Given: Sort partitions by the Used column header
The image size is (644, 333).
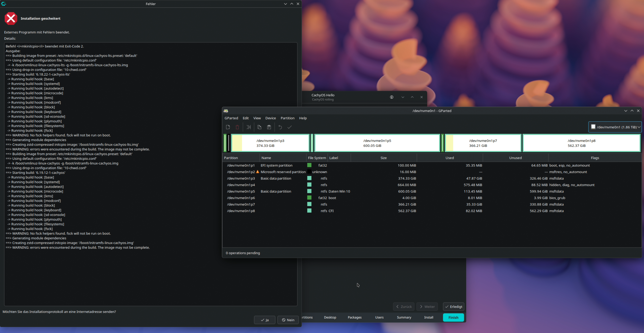Looking at the screenshot, I should (x=449, y=158).
